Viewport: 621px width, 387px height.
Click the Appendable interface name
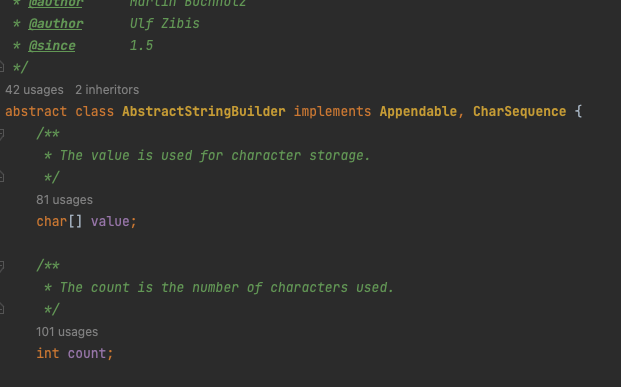click(418, 112)
